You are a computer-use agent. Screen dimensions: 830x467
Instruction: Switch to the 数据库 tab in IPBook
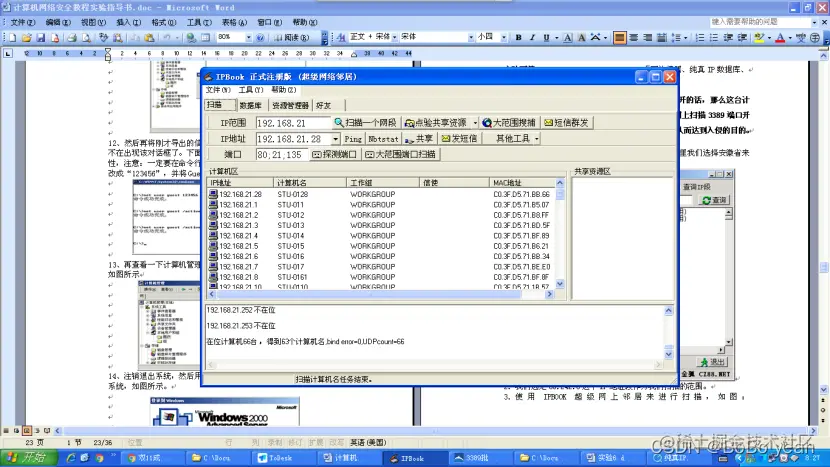click(x=250, y=105)
